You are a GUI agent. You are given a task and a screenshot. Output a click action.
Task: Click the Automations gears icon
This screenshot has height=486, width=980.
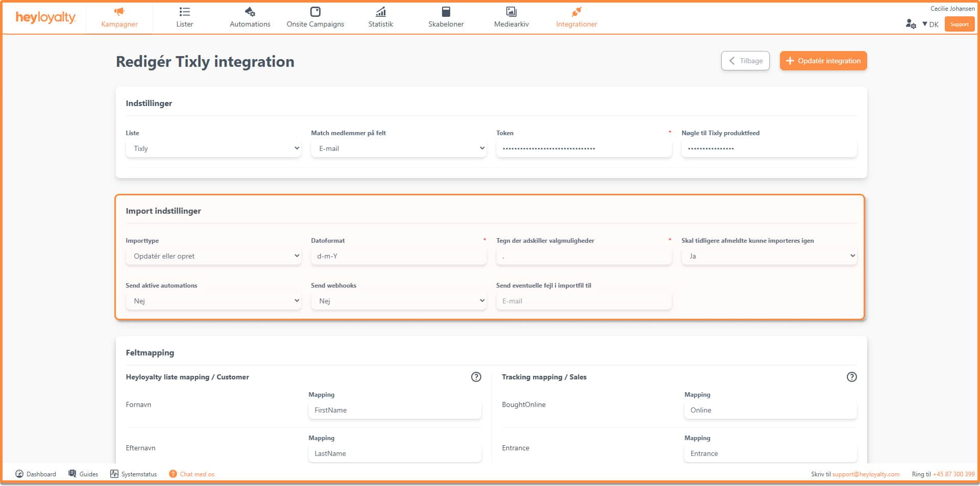250,12
